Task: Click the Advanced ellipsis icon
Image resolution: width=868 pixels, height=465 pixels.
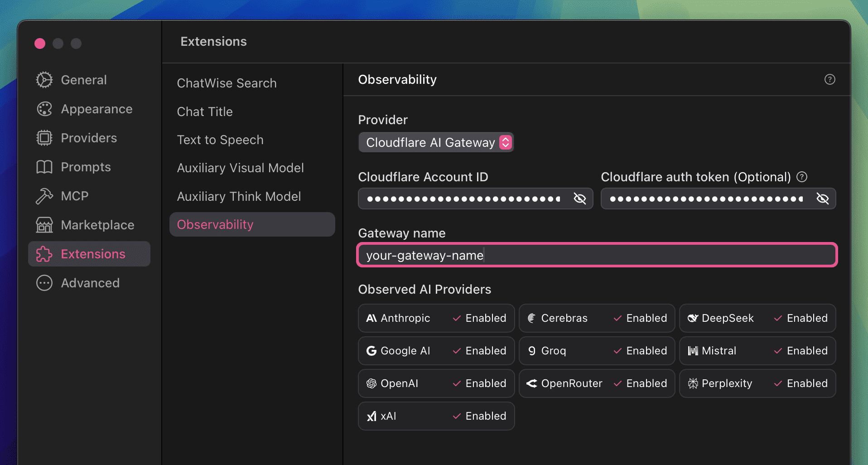Action: tap(44, 283)
